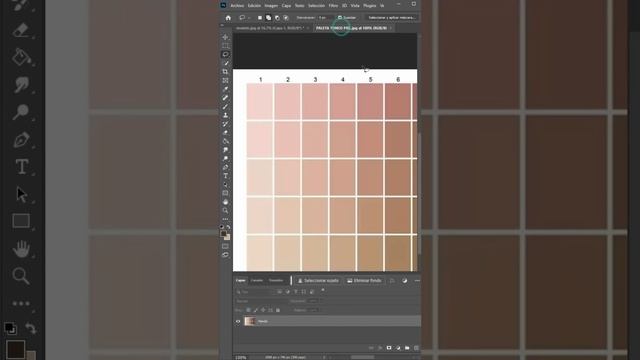
Task: Set the foreground color swatch
Action: click(x=223, y=234)
